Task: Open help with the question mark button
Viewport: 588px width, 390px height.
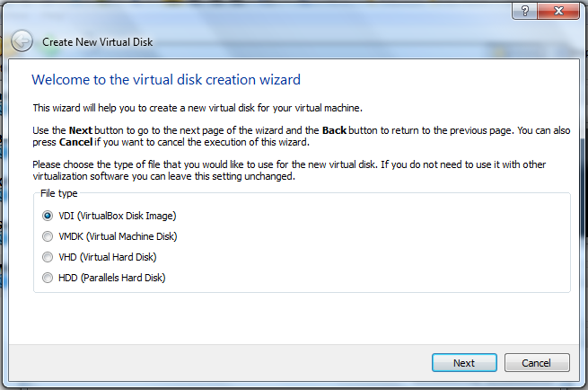Action: (x=522, y=10)
